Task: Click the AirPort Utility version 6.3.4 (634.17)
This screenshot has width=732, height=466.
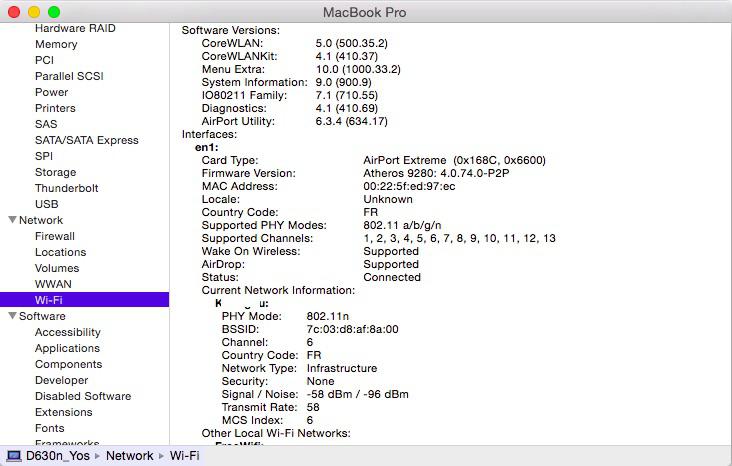Action: pyautogui.click(x=352, y=121)
